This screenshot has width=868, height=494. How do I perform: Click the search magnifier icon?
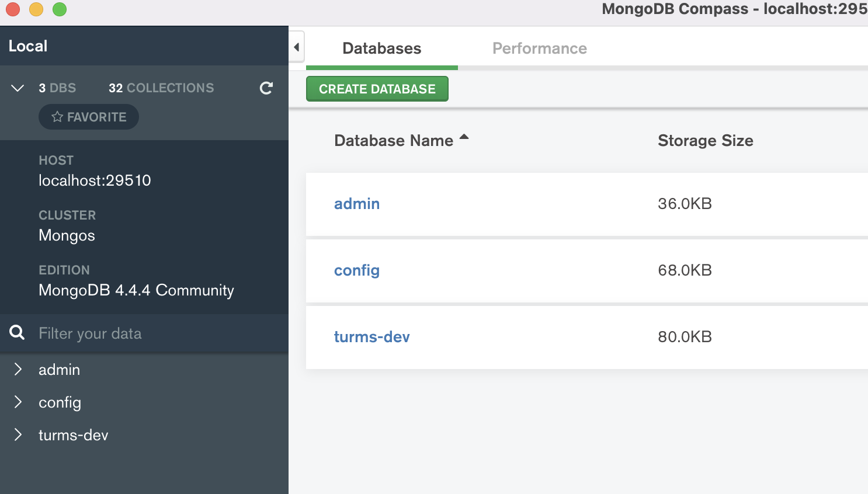tap(18, 333)
